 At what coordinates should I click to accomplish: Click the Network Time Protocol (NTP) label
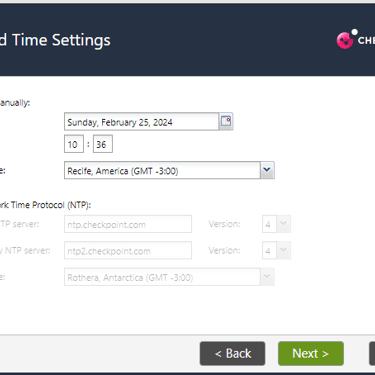tap(45, 205)
